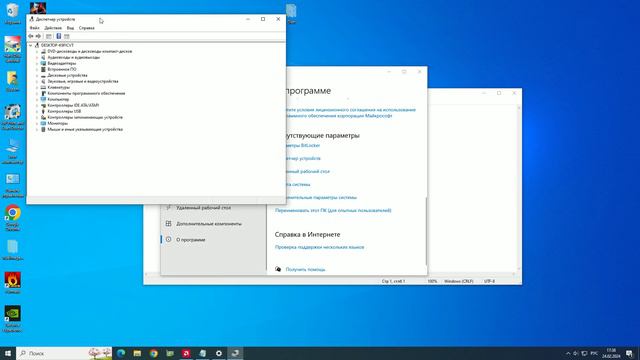Click the Получить помощь chat icon

click(x=278, y=269)
